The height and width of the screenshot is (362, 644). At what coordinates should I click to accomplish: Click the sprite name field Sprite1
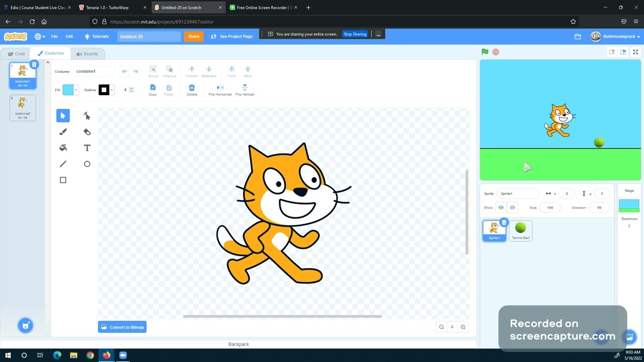coord(518,194)
